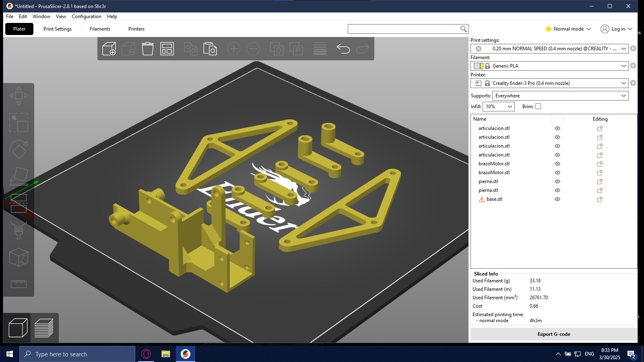Viewport: 644px width, 362px height.
Task: Open the Variable layer height tool
Action: point(320,49)
